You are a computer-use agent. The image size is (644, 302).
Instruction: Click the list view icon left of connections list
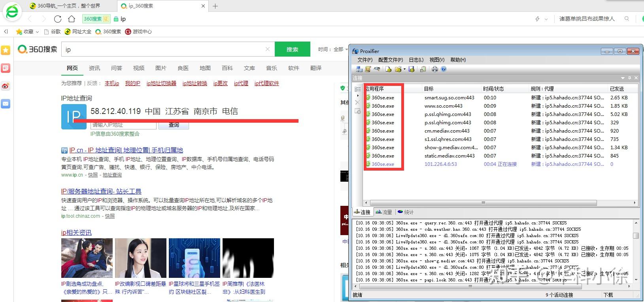357,89
